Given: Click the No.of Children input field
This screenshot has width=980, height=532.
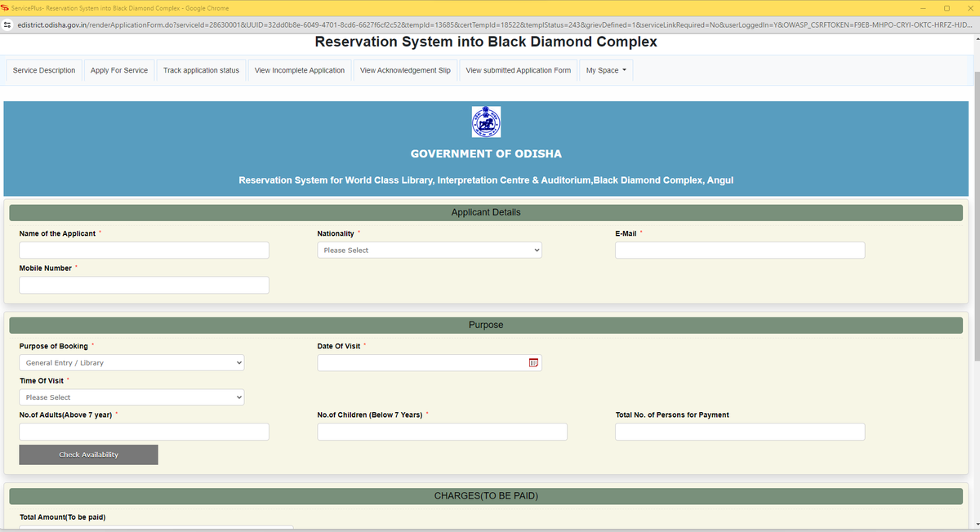Looking at the screenshot, I should [442, 432].
